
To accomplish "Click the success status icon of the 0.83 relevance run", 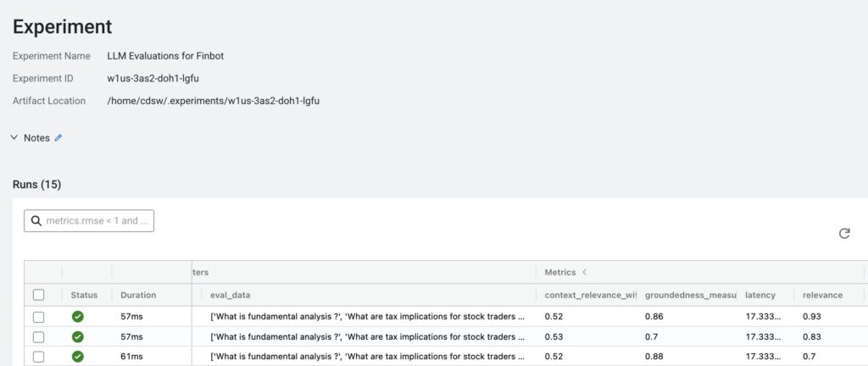I will click(x=77, y=336).
